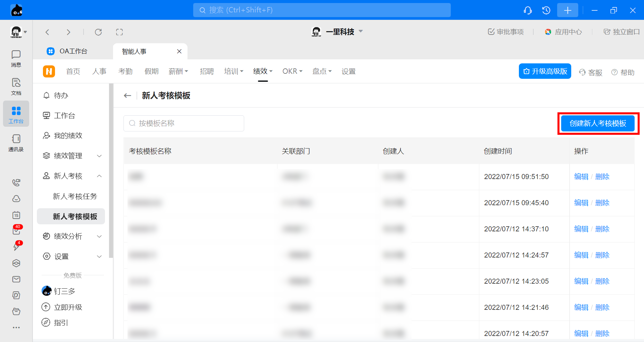Click the calendar icon in left sidebar
This screenshot has width=644, height=342.
(16, 215)
